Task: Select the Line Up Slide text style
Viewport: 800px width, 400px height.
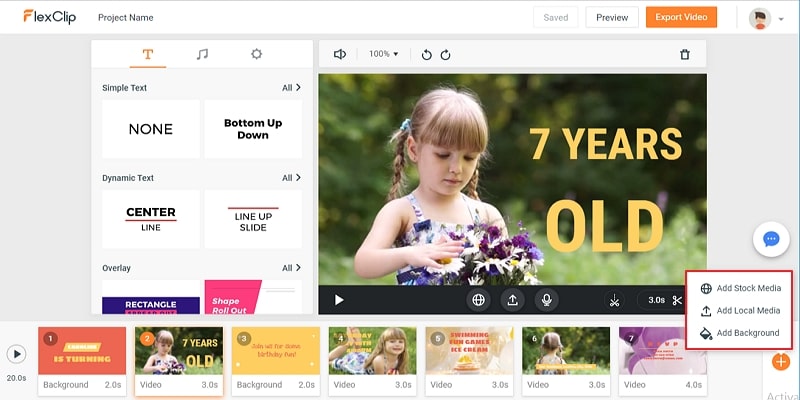Action: 253,219
